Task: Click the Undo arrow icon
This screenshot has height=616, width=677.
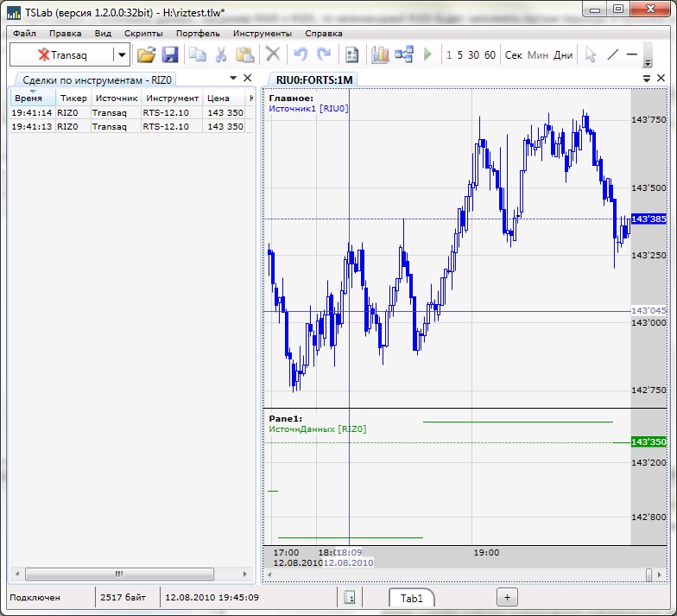Action: [300, 54]
